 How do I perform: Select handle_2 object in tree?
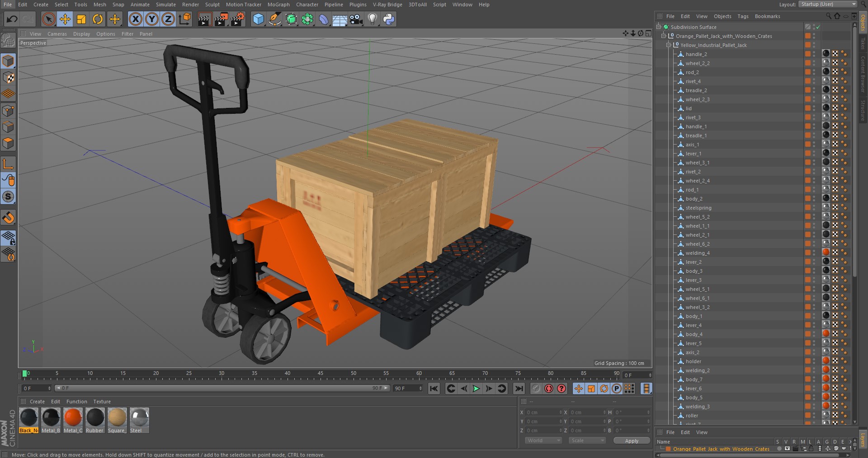pos(696,54)
